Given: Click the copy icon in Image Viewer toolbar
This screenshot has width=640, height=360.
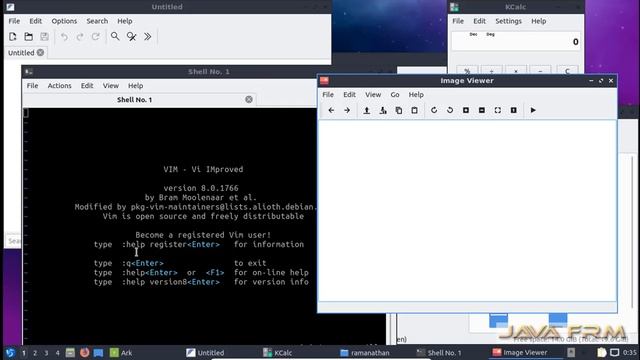Looking at the screenshot, I should [399, 110].
